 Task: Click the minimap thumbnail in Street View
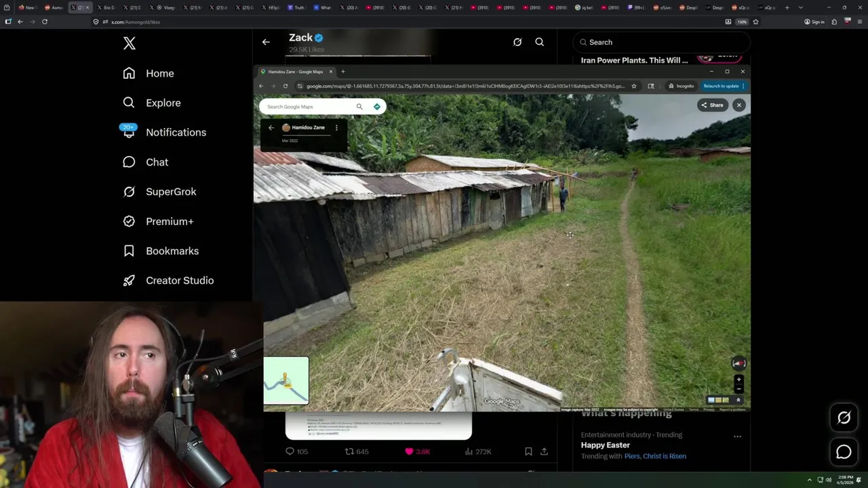[x=286, y=381]
